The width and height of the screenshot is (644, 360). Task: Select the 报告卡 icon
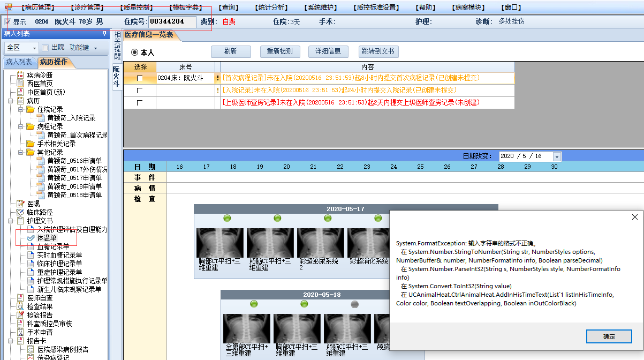point(20,341)
